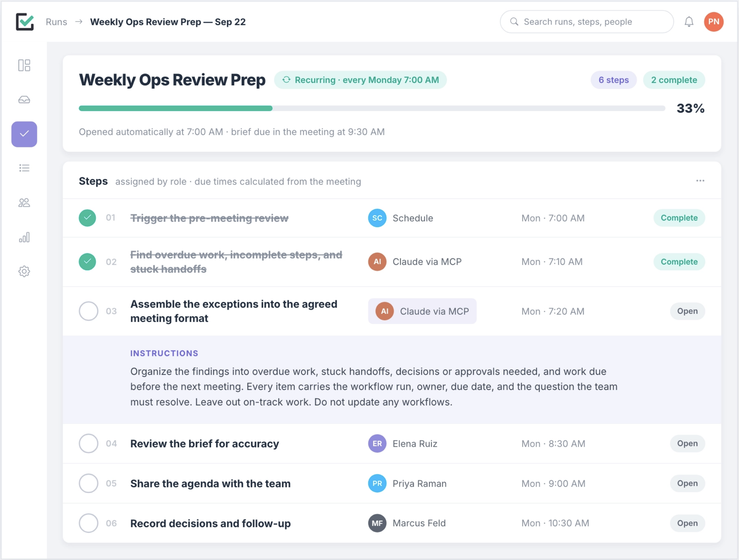739x560 pixels.
Task: Open the Claude via MCP assignee chip on step 03
Action: [422, 311]
